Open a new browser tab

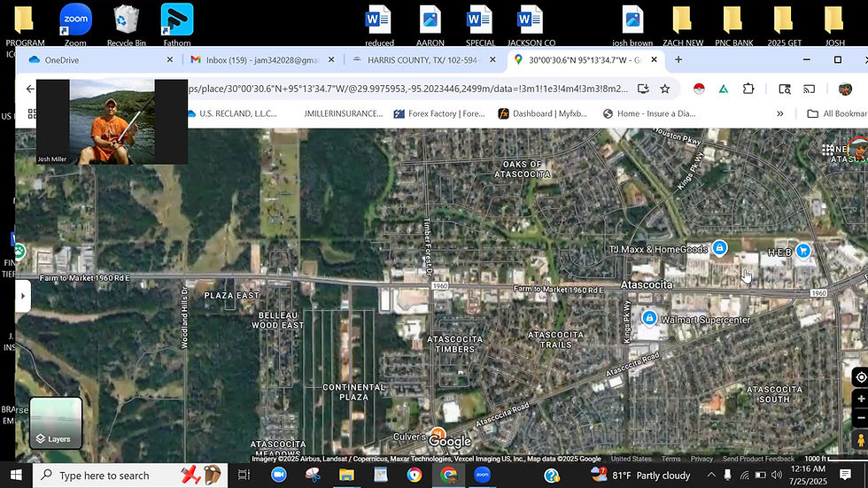678,59
